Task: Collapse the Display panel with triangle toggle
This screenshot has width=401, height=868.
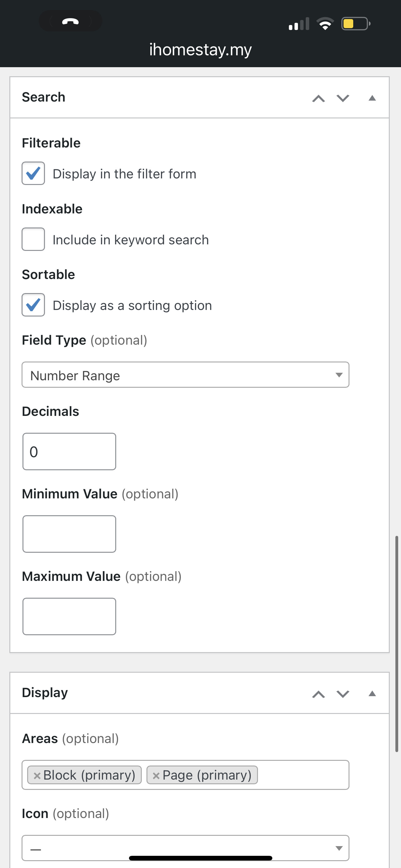Action: tap(372, 693)
